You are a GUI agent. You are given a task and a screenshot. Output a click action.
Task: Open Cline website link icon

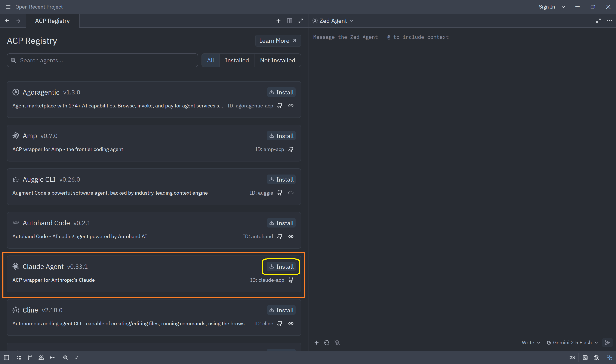[x=291, y=324]
